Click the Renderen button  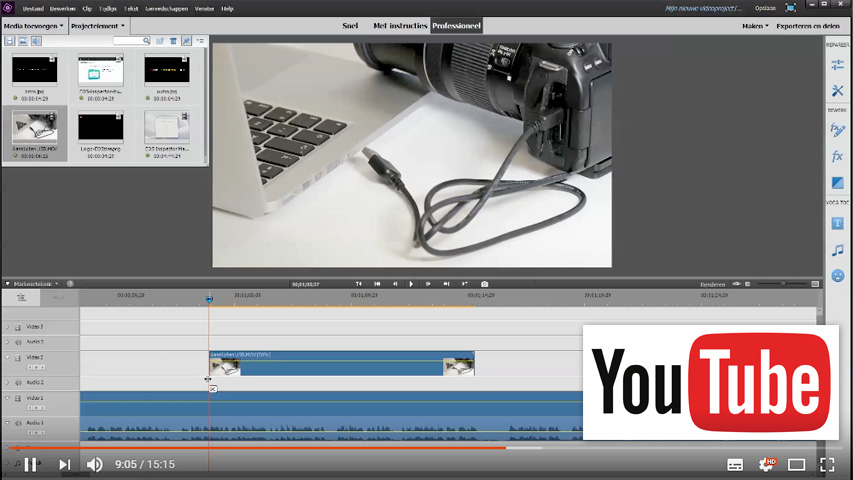tap(712, 284)
